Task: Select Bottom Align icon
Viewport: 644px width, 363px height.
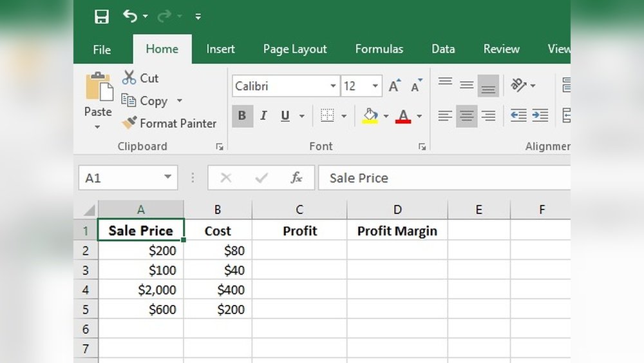Action: tap(488, 86)
